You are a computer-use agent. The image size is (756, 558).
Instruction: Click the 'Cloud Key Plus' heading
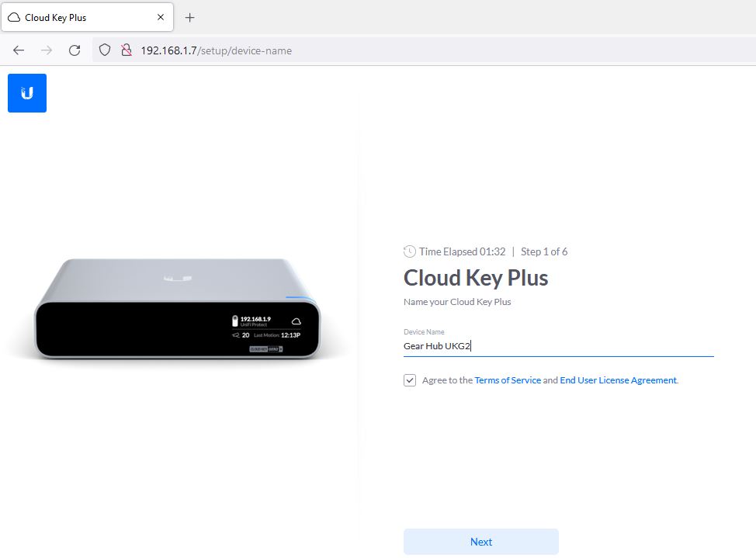476,278
